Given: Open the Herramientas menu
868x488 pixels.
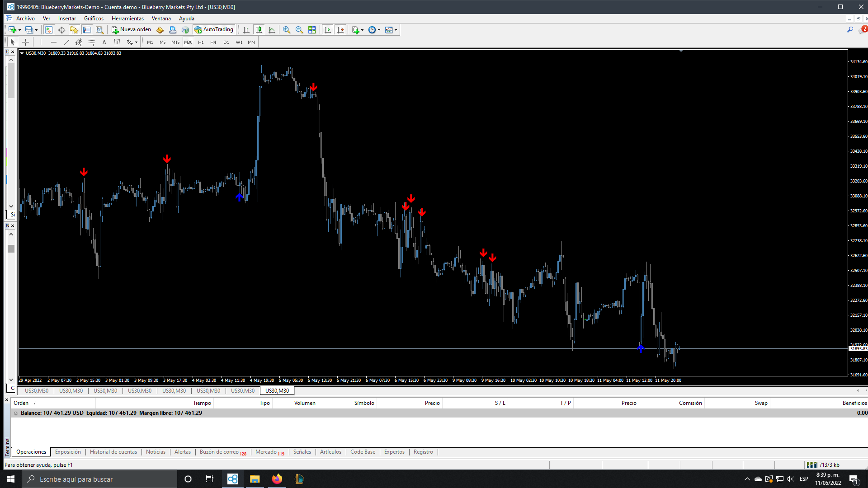Looking at the screenshot, I should (127, 19).
